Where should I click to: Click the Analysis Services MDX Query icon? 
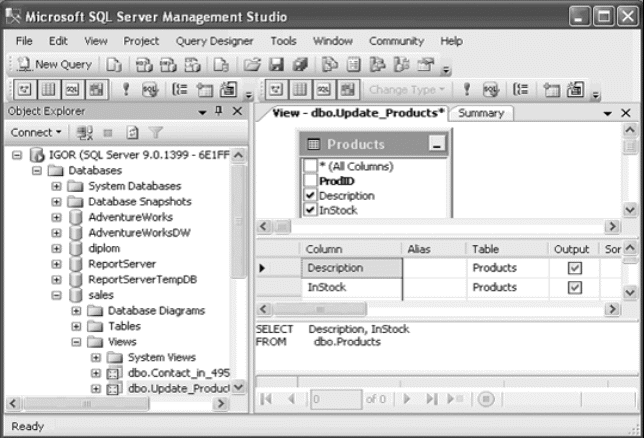[x=145, y=65]
